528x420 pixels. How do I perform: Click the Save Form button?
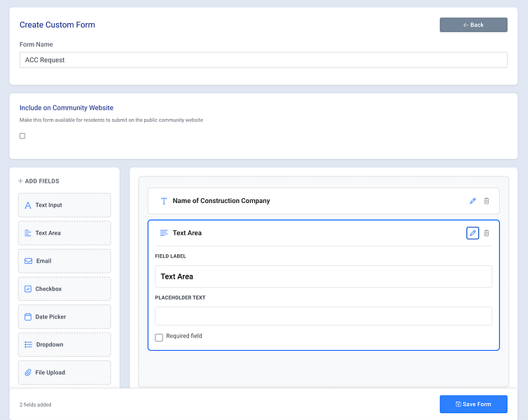pyautogui.click(x=473, y=404)
